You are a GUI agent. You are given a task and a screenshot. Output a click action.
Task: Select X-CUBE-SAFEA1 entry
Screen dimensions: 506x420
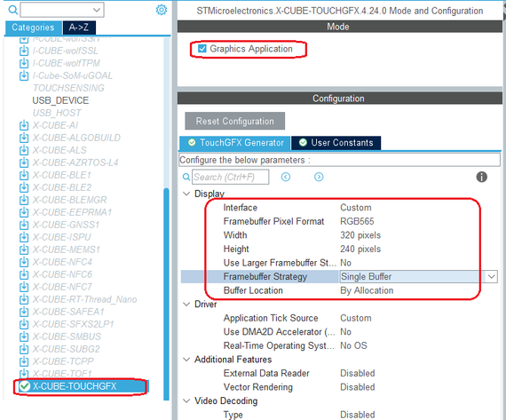68,312
